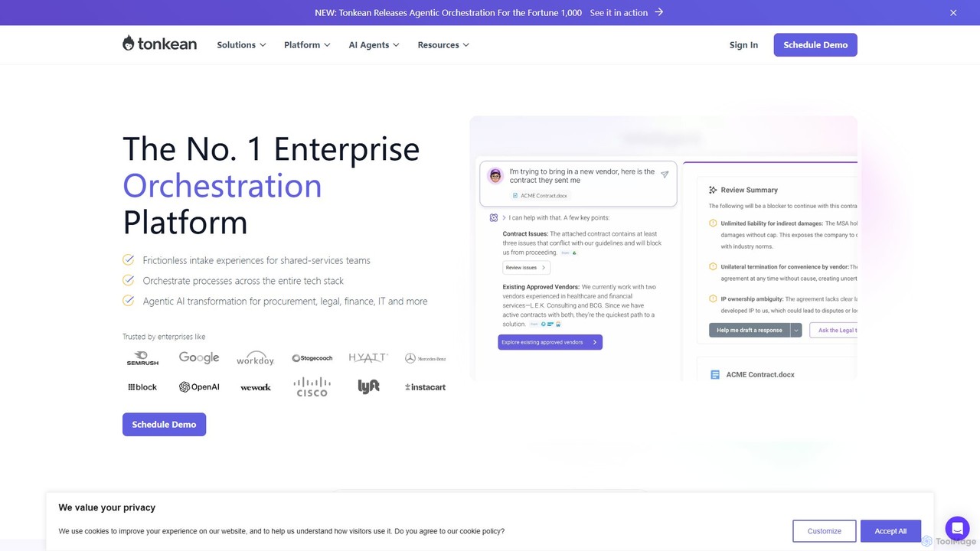Click the WeWork logo
This screenshot has height=551, width=980.
pyautogui.click(x=256, y=387)
